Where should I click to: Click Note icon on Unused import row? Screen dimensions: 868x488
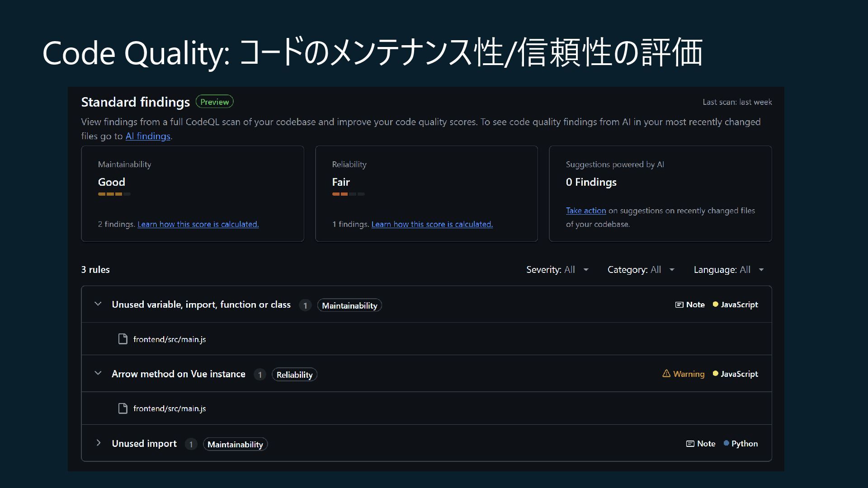pyautogui.click(x=690, y=444)
